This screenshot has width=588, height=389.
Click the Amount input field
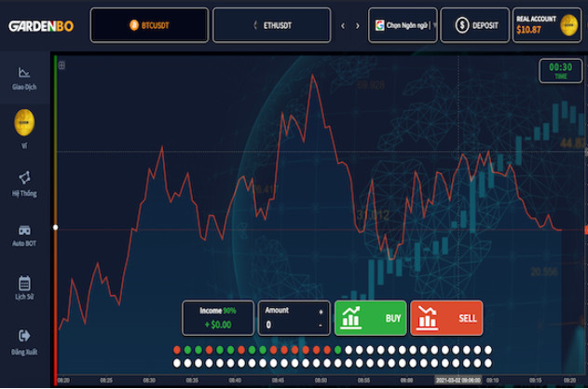click(x=289, y=325)
